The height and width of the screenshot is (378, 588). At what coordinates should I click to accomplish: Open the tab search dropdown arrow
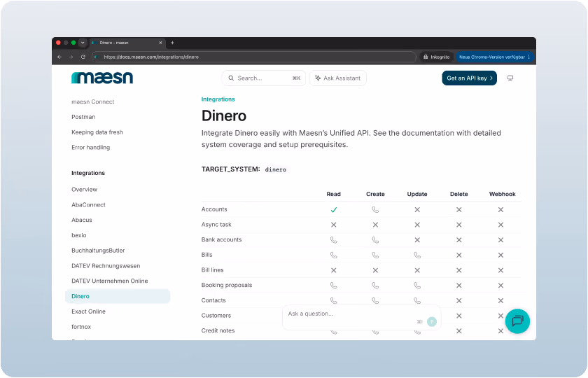[83, 43]
